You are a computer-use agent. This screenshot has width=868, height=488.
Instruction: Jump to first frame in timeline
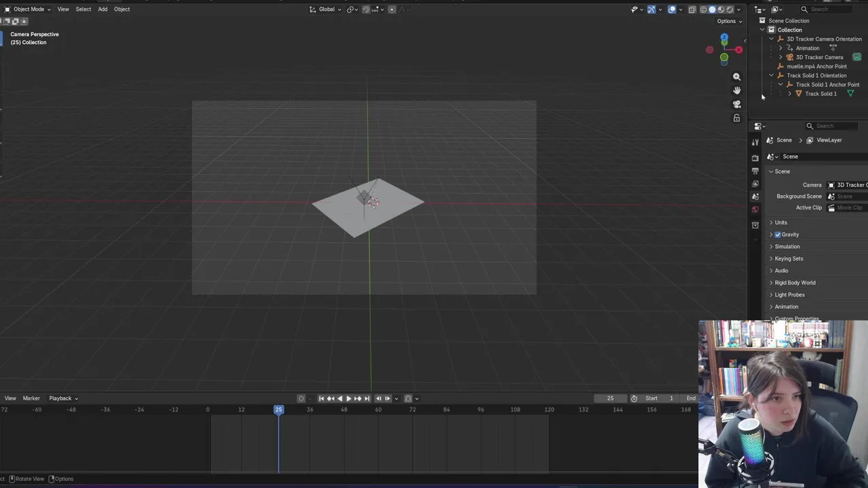pos(321,399)
